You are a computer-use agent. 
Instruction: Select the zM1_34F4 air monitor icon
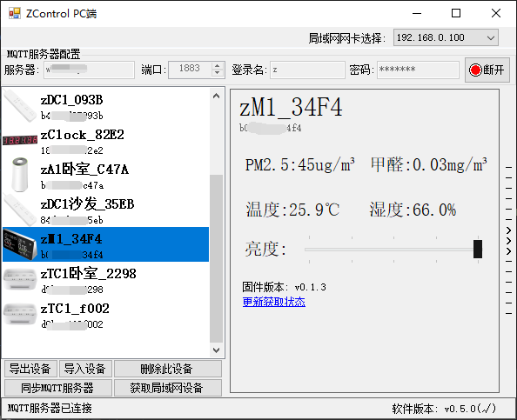(x=20, y=244)
